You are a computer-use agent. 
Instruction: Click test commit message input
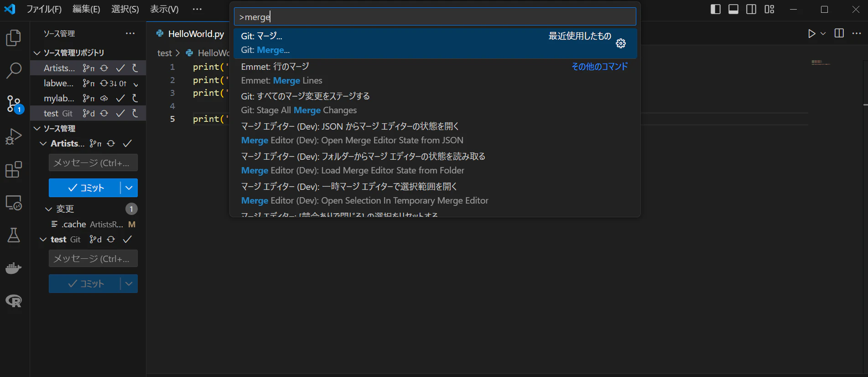(x=93, y=259)
